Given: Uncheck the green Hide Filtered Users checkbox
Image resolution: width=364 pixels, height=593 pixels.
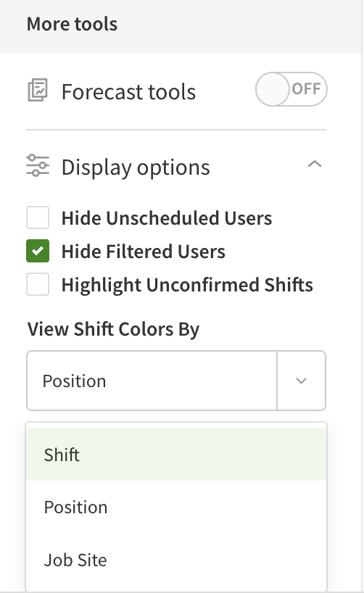Looking at the screenshot, I should pyautogui.click(x=38, y=251).
